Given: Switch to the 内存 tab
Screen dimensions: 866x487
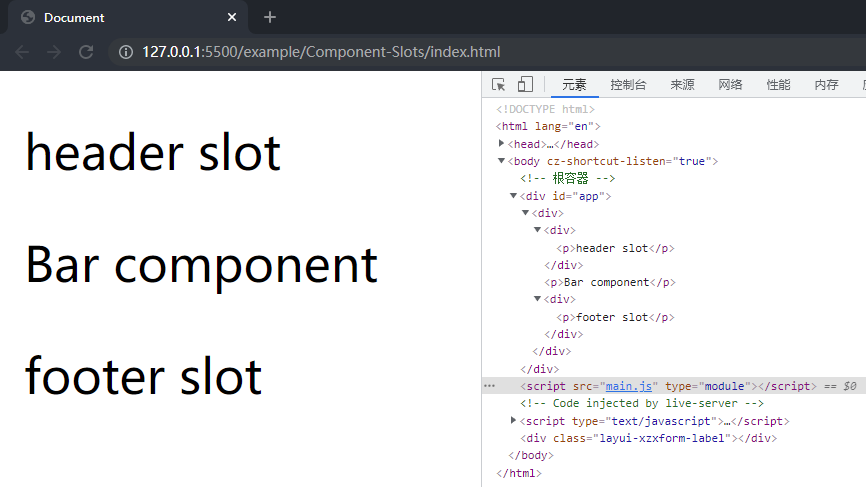Looking at the screenshot, I should click(x=826, y=84).
